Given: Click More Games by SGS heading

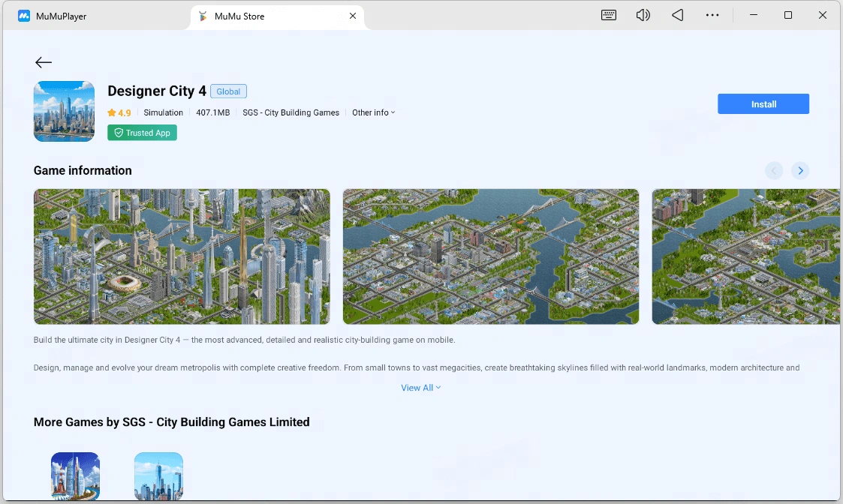Looking at the screenshot, I should click(171, 421).
